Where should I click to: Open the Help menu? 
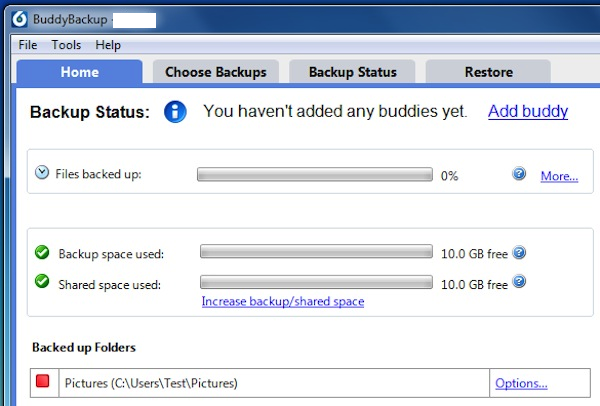pos(108,45)
